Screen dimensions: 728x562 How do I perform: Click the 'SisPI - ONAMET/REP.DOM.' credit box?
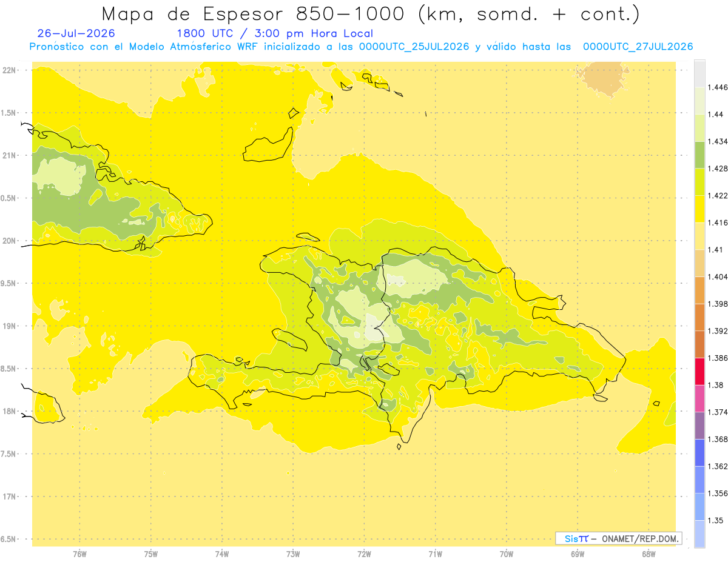click(x=619, y=538)
